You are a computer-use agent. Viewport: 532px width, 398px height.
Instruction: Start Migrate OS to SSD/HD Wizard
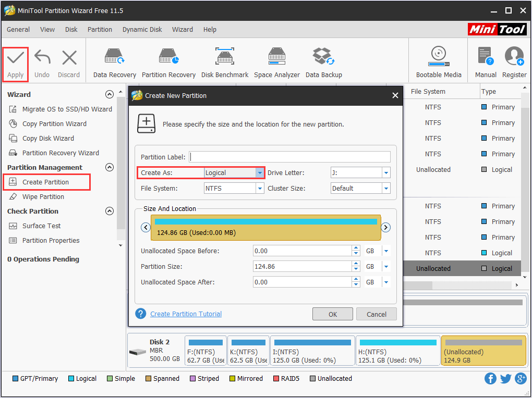(61, 109)
